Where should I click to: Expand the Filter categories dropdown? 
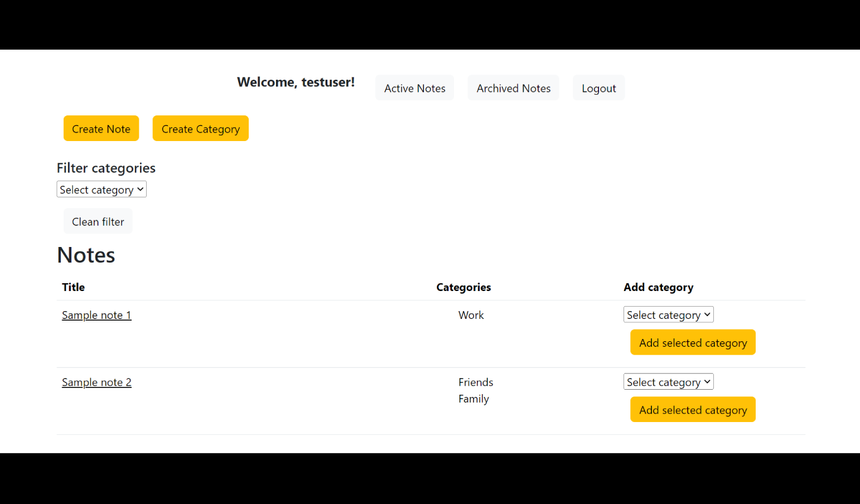102,190
